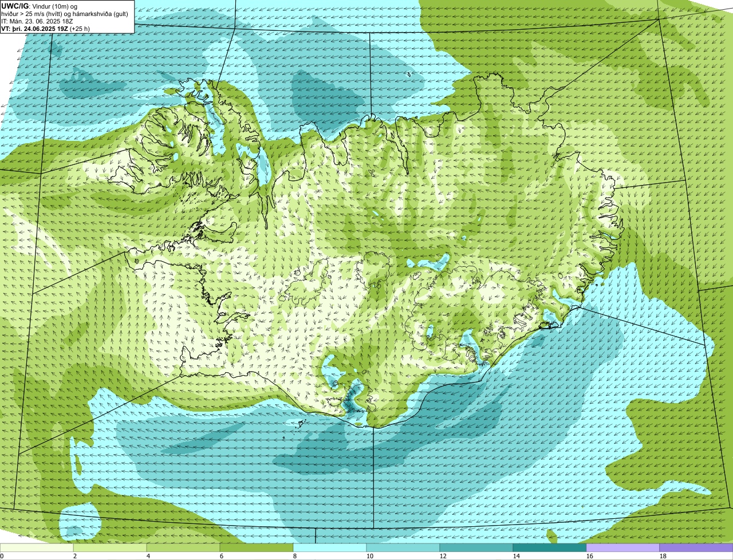Click the legend scale label '4'
The width and height of the screenshot is (733, 560).
(148, 556)
